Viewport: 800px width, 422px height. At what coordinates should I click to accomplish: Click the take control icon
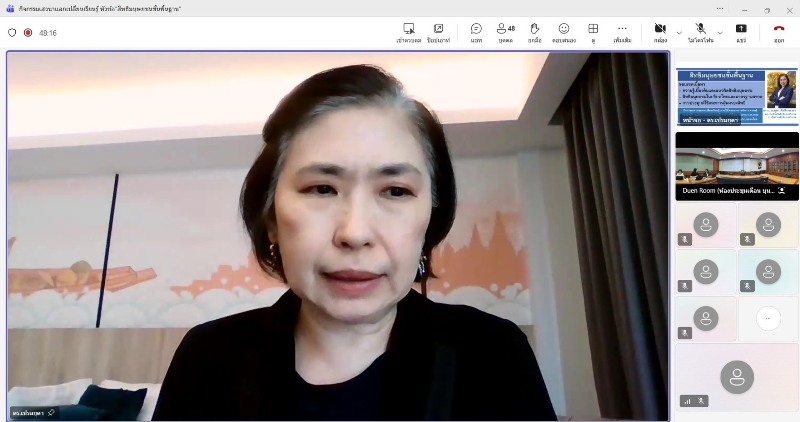(409, 32)
